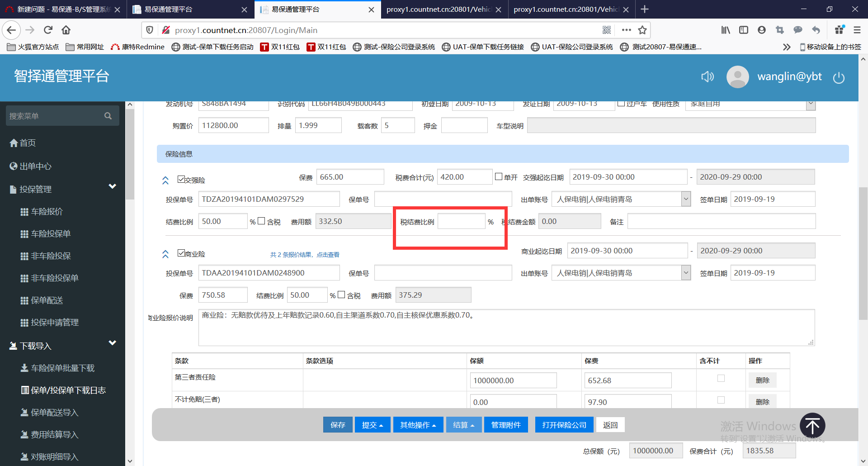868x466 pixels.
Task: Open the 点击查看 quote results link
Action: (x=328, y=255)
